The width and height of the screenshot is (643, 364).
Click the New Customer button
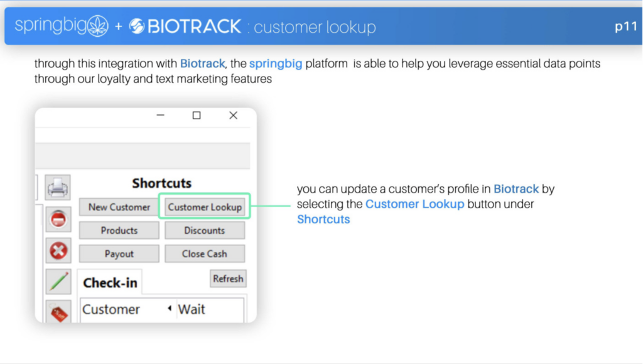pos(119,207)
